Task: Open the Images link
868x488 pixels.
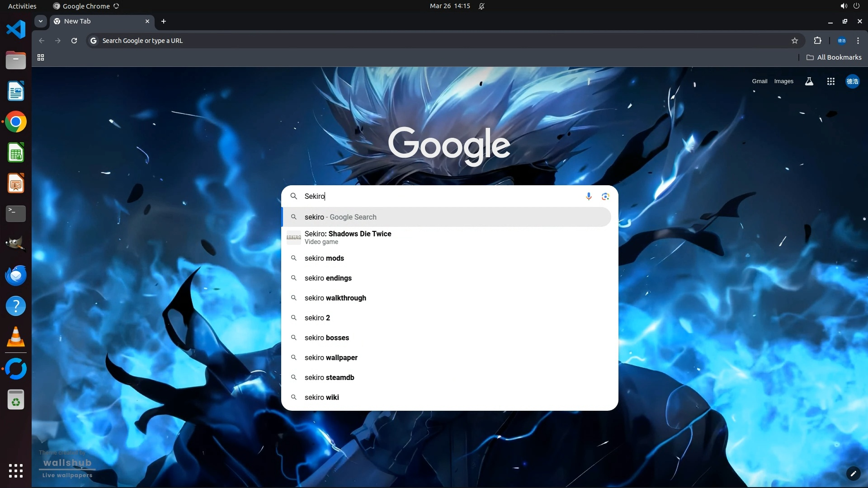Action: (783, 81)
